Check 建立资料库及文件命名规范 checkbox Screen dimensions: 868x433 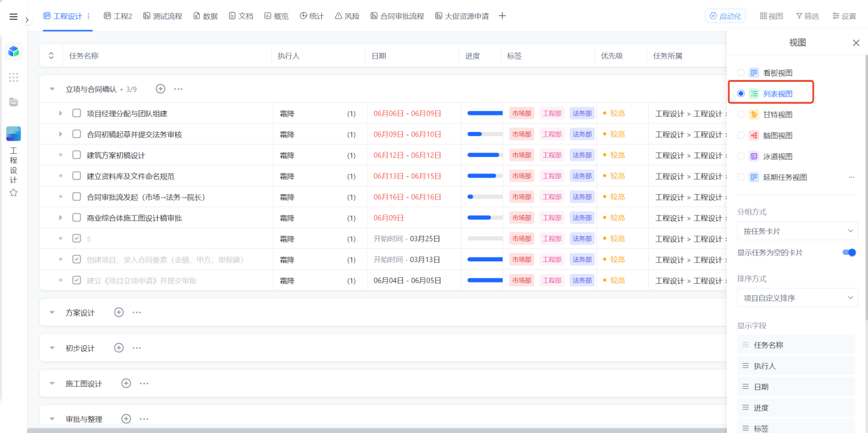pos(77,176)
